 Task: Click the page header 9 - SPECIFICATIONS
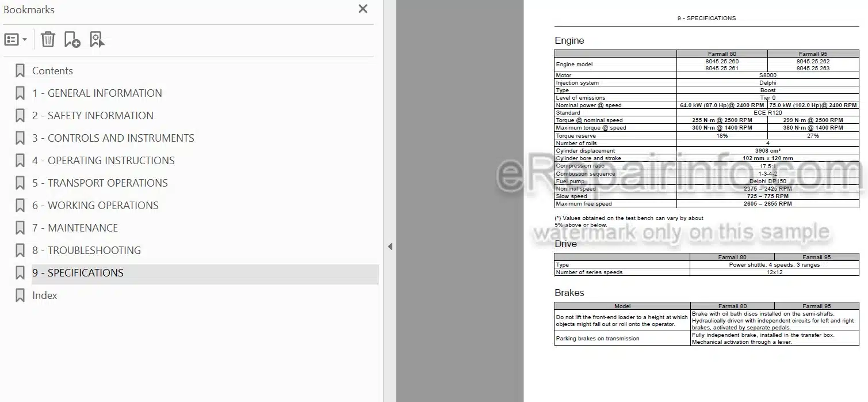tap(706, 18)
